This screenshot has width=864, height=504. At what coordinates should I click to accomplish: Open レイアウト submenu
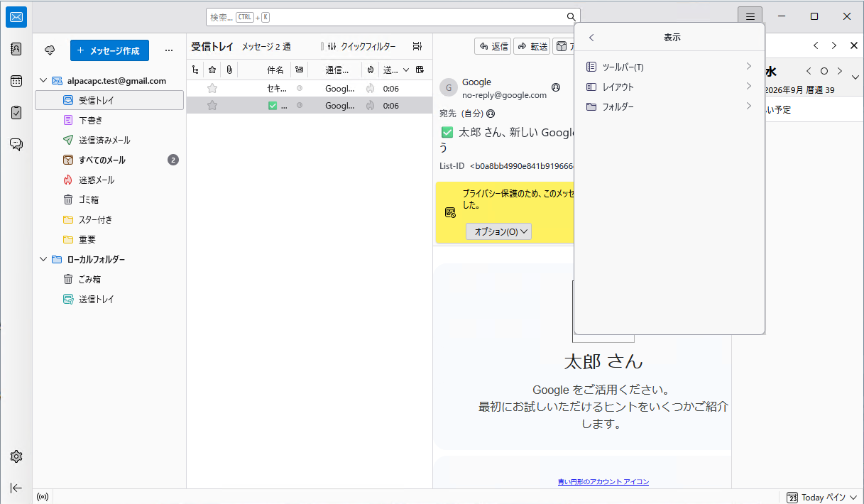pos(669,87)
